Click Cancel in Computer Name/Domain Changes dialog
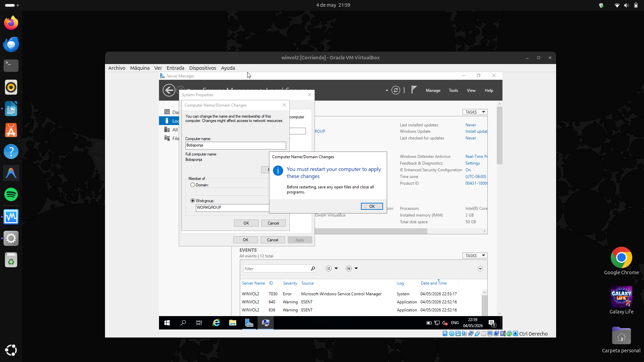The width and height of the screenshot is (644, 362). [x=273, y=223]
